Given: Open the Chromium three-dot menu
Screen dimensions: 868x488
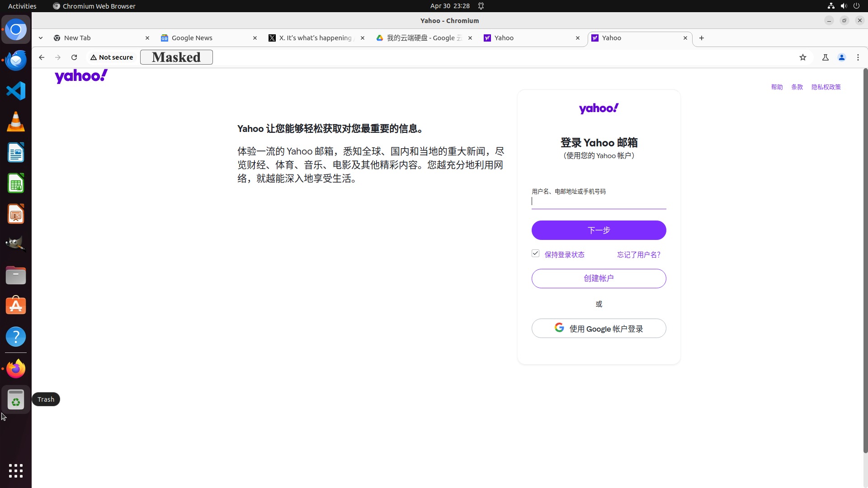Looking at the screenshot, I should [x=858, y=57].
